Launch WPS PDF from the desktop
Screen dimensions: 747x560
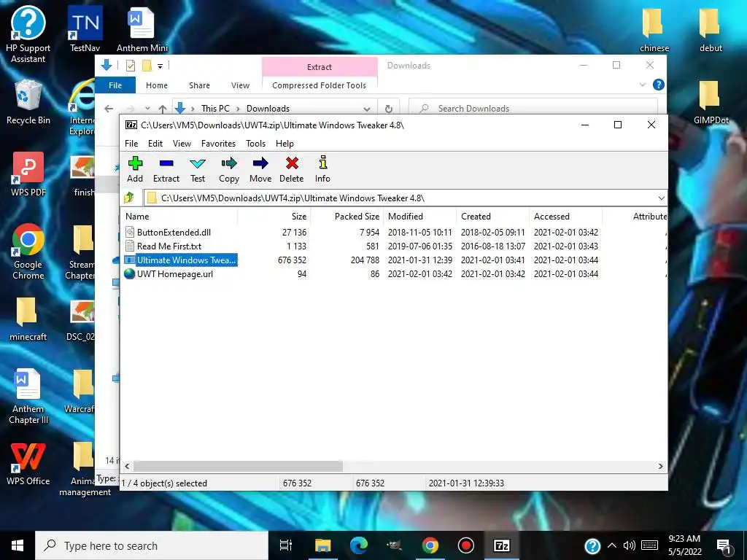28,174
